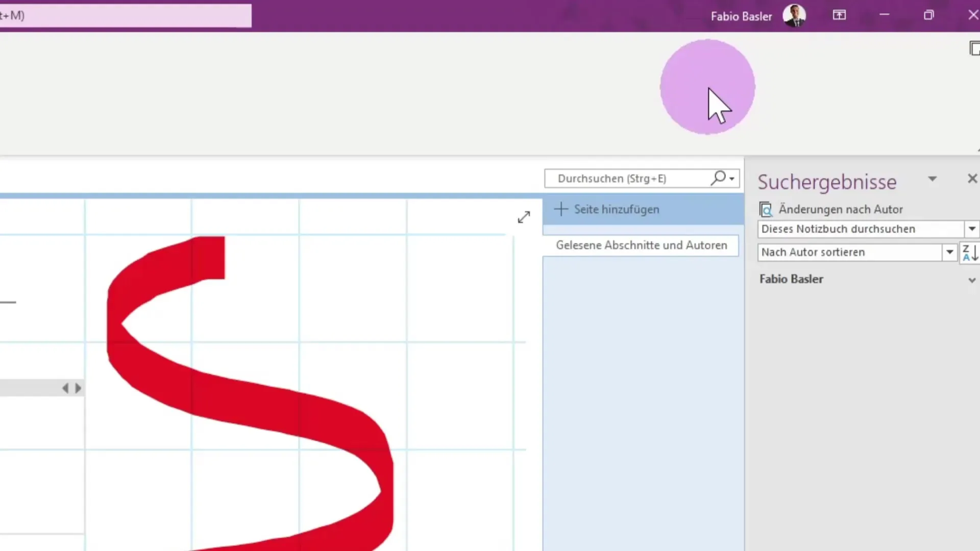Click the search box in title bar

(x=126, y=15)
